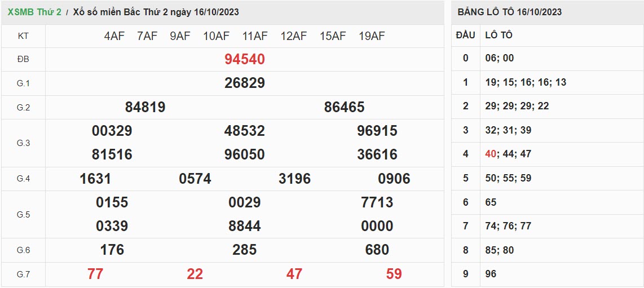644x288 pixels.
Task: Click second prize number 86465
Action: [344, 107]
